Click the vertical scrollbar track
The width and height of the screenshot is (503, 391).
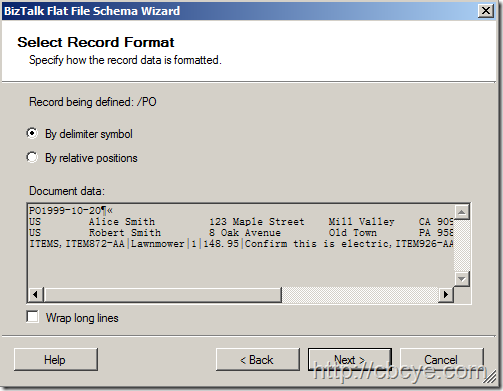tap(462, 245)
